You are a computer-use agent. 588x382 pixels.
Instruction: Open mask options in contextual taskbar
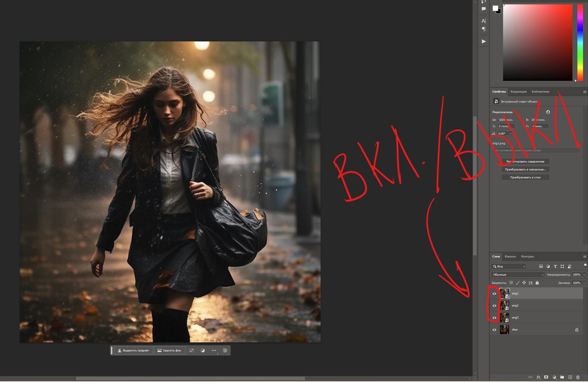(x=203, y=351)
